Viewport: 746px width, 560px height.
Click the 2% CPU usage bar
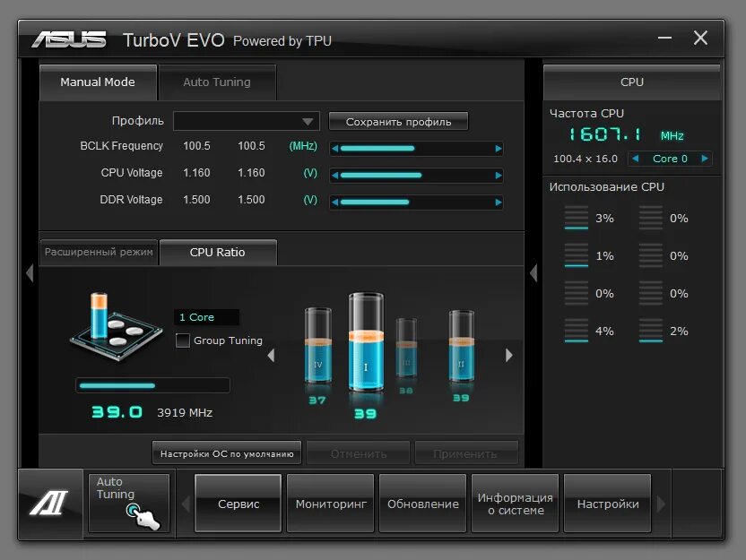650,331
